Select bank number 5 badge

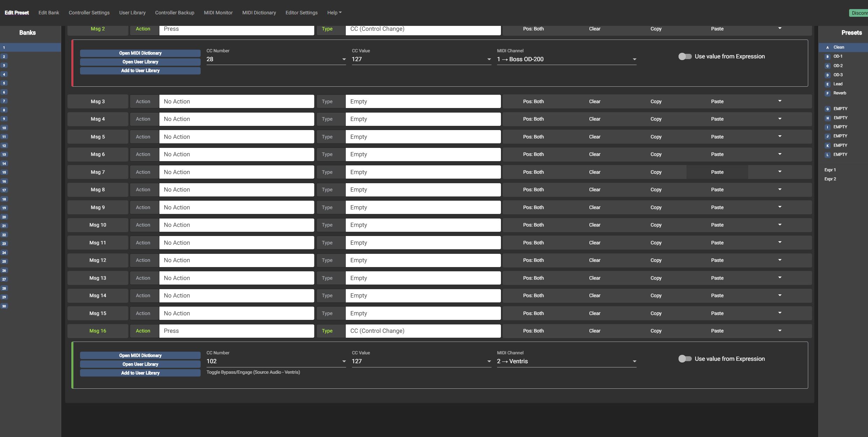[x=4, y=83]
